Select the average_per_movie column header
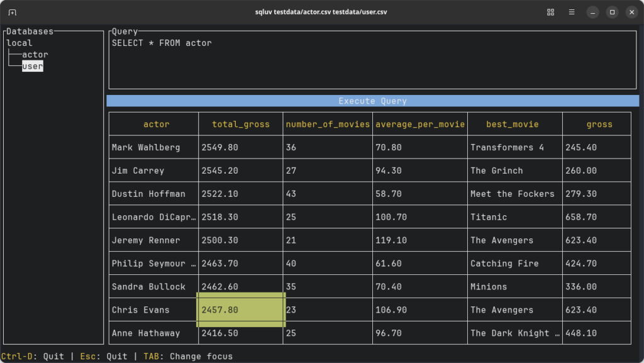Screen dimensions: 644x363 (419, 125)
